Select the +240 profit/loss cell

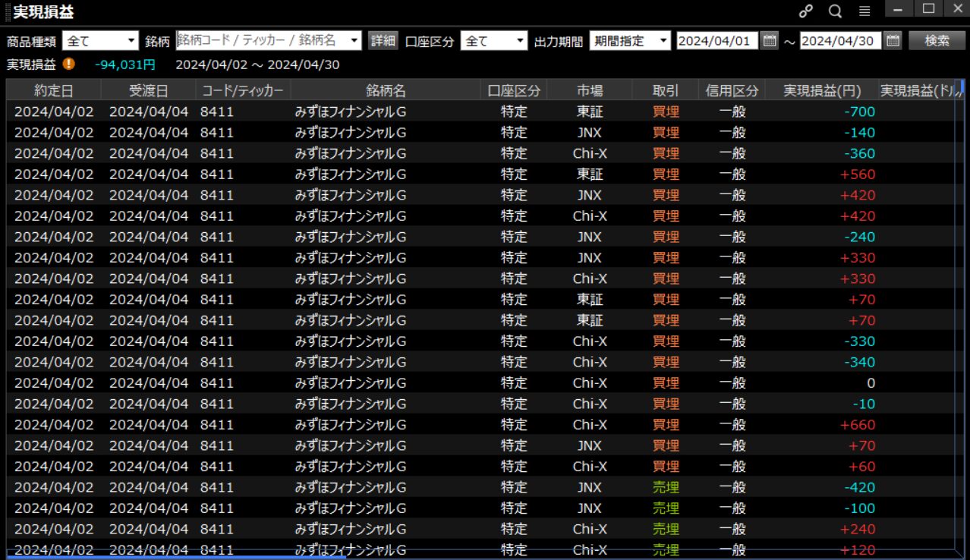pyautogui.click(x=858, y=529)
